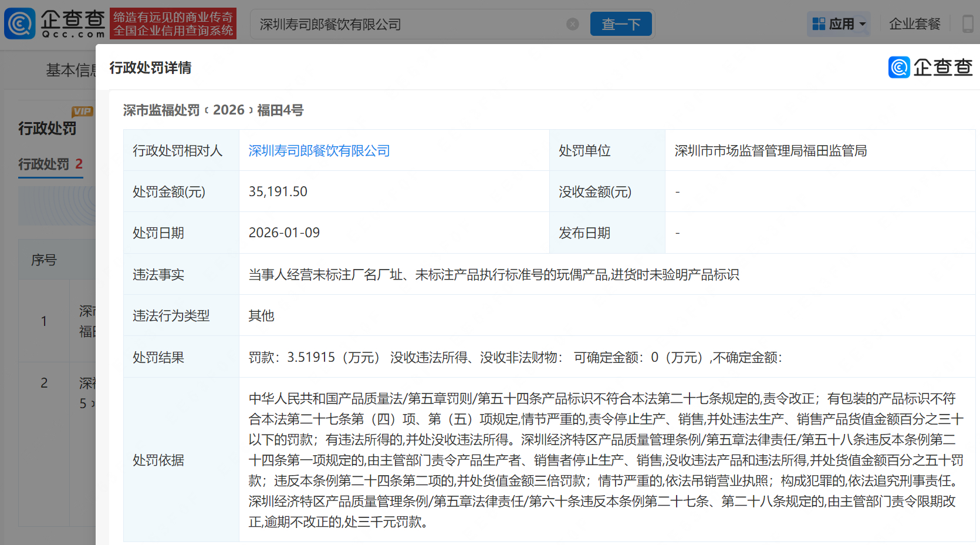The width and height of the screenshot is (980, 545).
Task: Click the 应用 grid icon
Action: point(819,24)
